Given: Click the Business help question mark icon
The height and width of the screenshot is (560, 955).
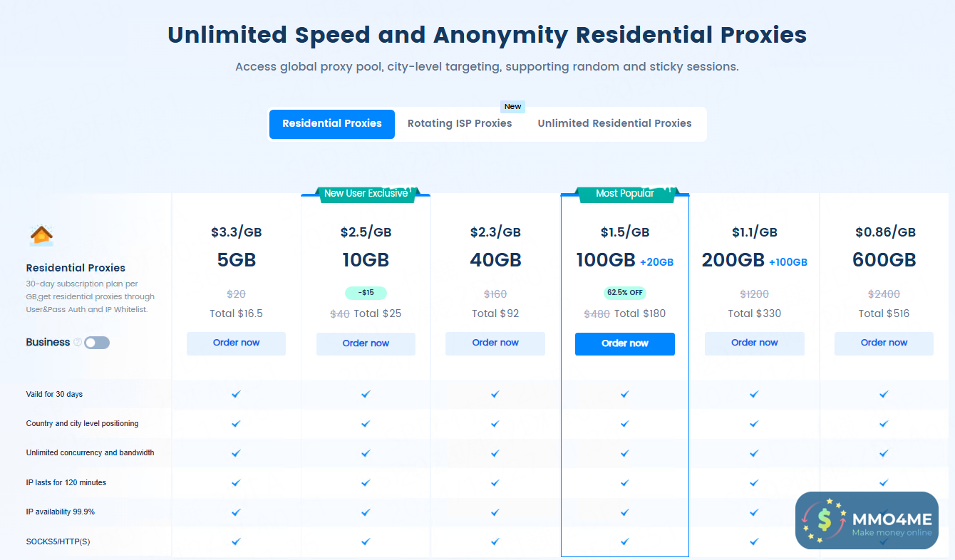Looking at the screenshot, I should [78, 343].
